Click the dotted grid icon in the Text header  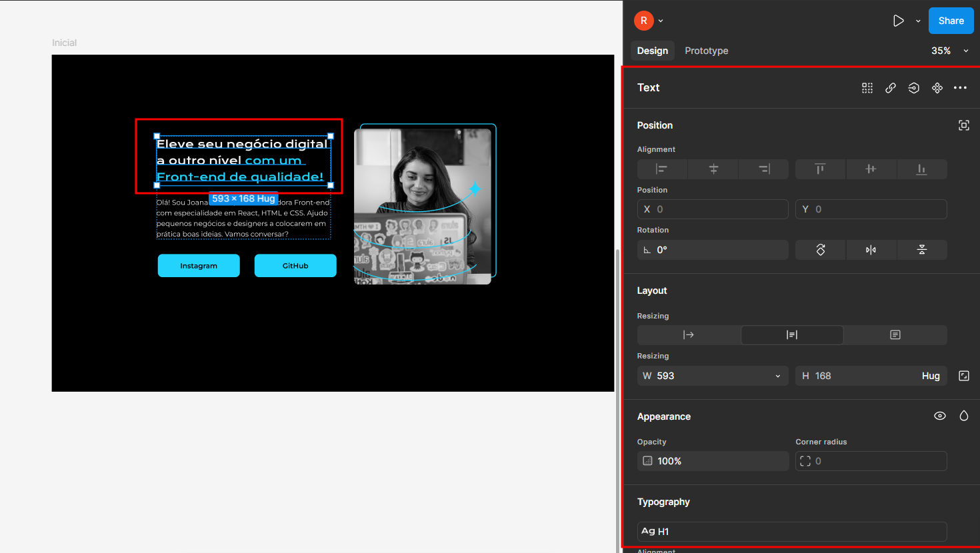coord(867,88)
